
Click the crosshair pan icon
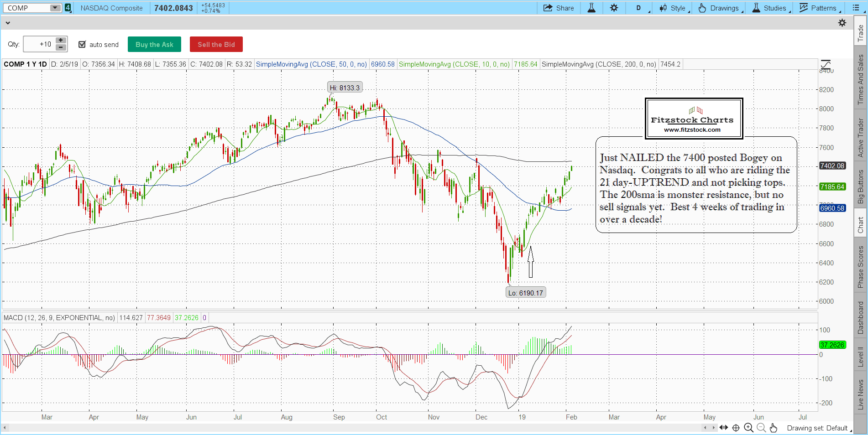tap(736, 428)
